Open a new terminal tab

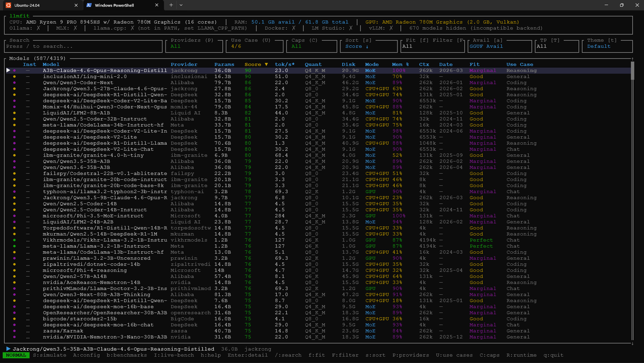click(x=171, y=5)
